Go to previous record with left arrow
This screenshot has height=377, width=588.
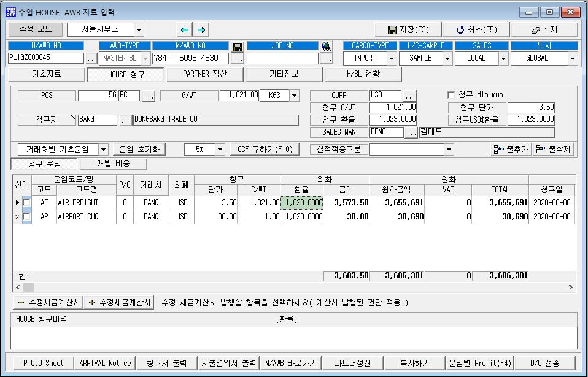pyautogui.click(x=185, y=29)
